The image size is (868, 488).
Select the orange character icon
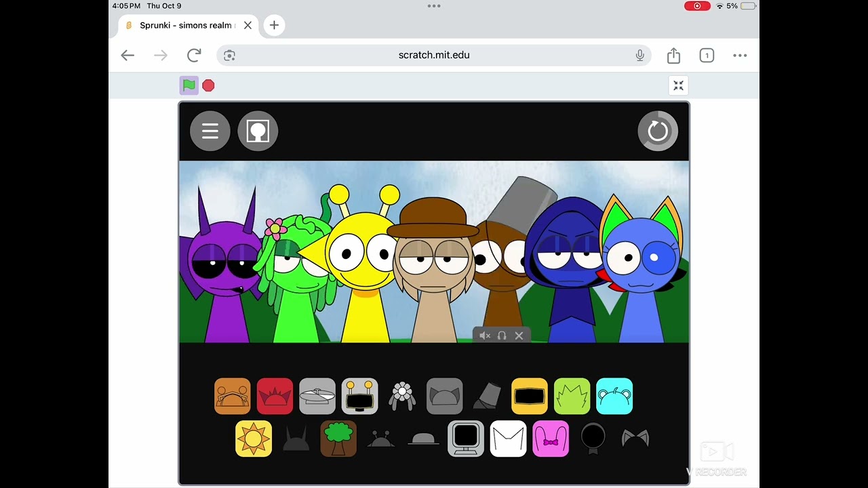[x=233, y=396]
